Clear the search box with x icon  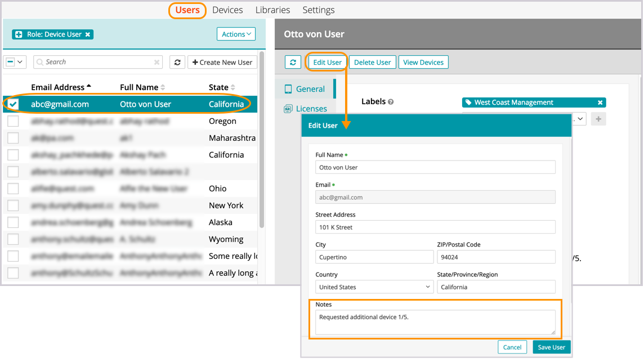click(157, 62)
